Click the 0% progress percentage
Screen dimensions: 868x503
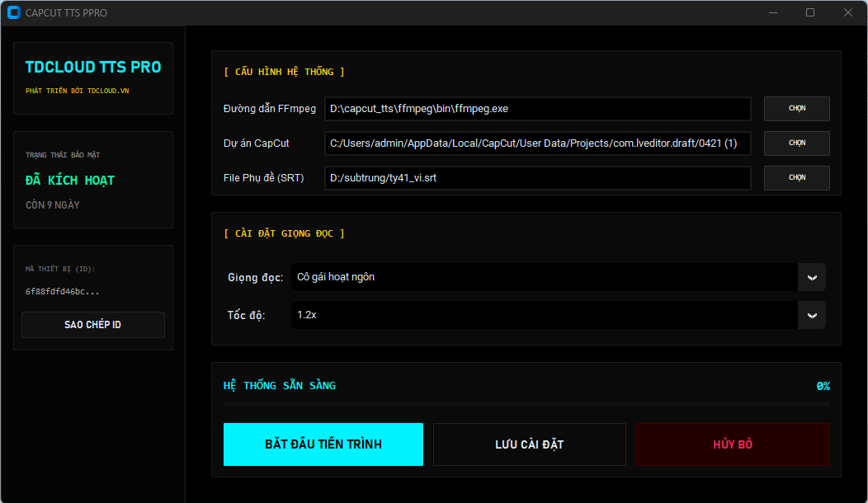click(823, 386)
